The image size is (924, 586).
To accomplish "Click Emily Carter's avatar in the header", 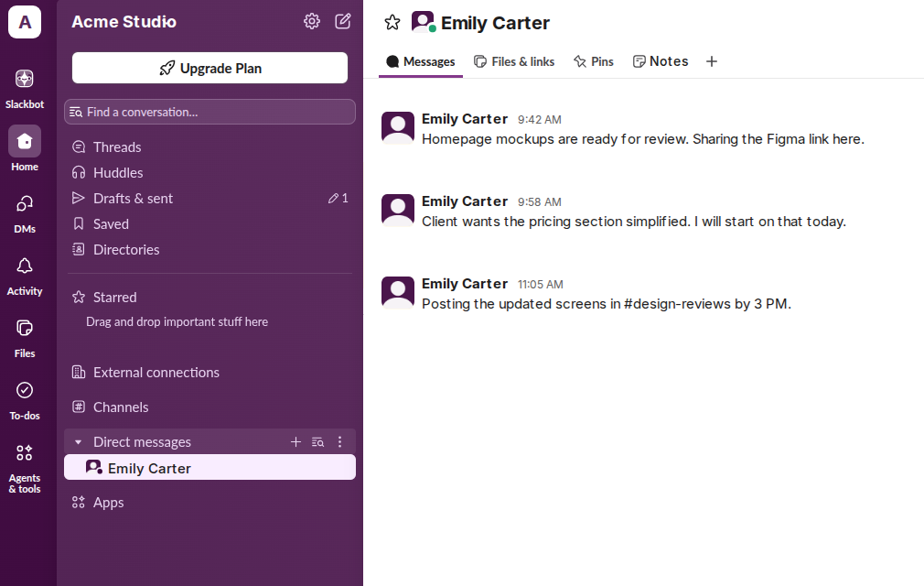I will click(x=423, y=22).
